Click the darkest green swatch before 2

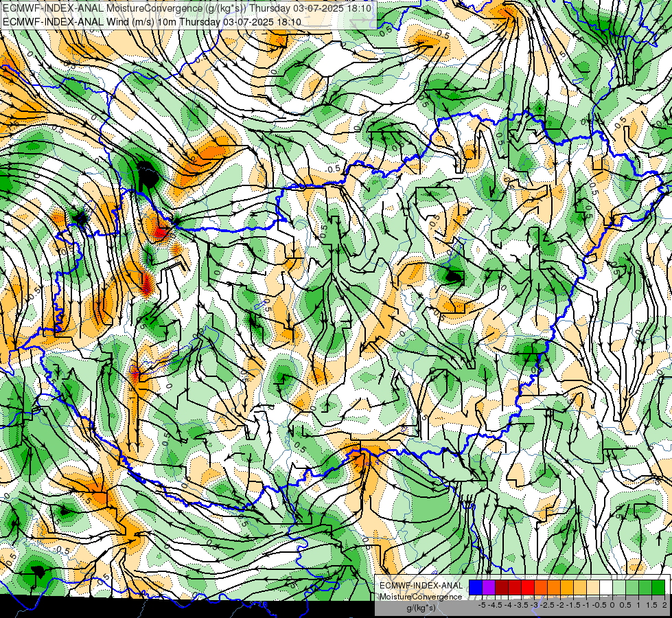(658, 587)
